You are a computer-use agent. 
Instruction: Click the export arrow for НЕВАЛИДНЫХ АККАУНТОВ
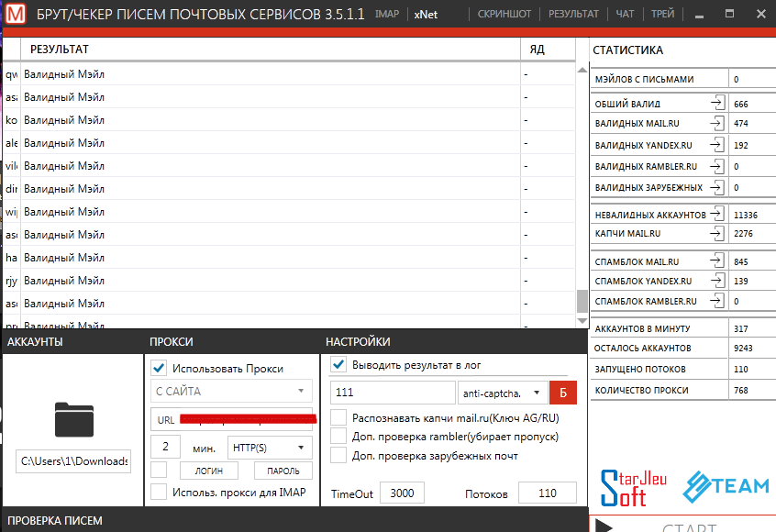click(717, 214)
